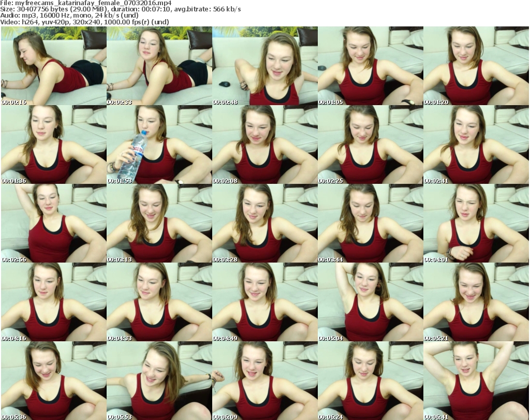
Task: Click the thumbnail marked 00:04:01
Action: [x=476, y=223]
